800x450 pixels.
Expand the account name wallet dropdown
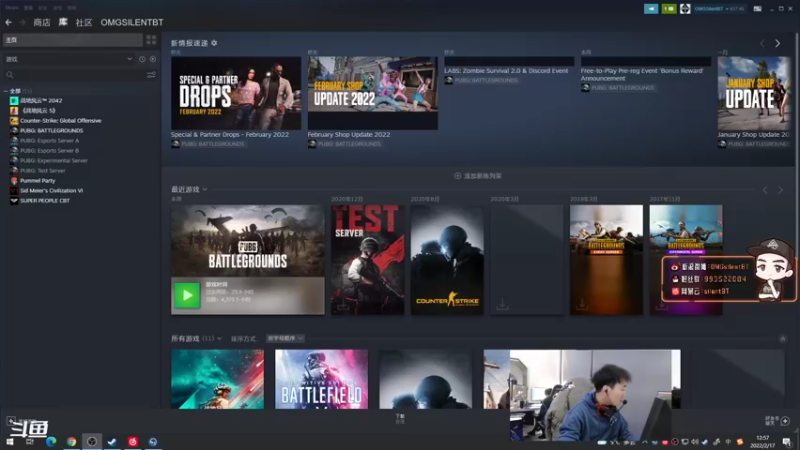pos(719,9)
